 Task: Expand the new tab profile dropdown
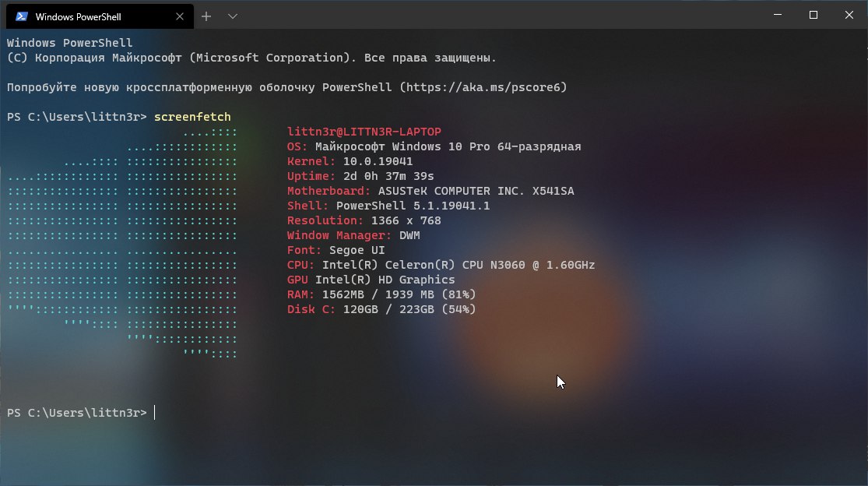[233, 16]
